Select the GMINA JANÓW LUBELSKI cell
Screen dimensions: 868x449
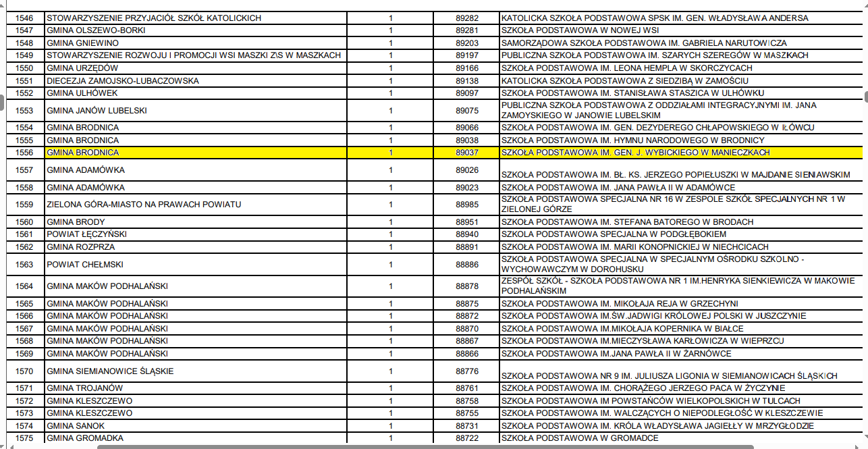[196, 110]
